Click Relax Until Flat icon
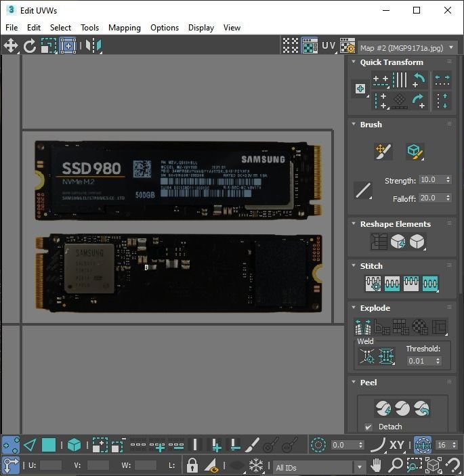This screenshot has width=464, height=476. tap(398, 242)
